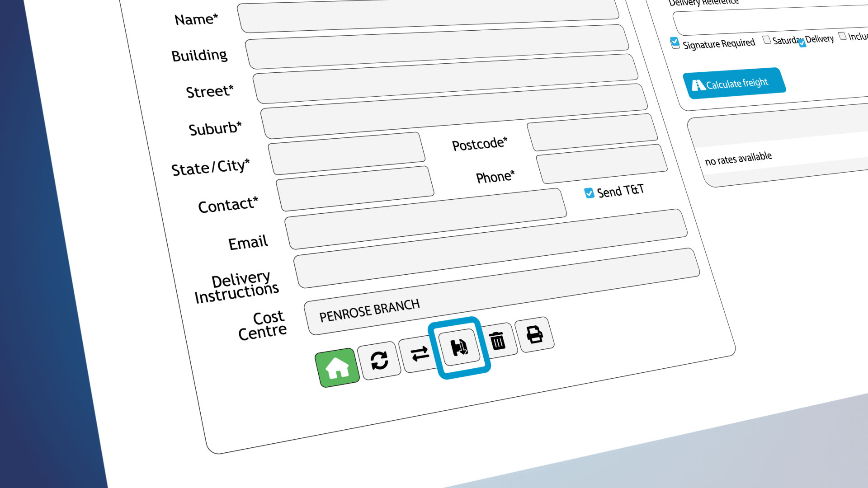Focus the Delivery Reference input field

770,20
